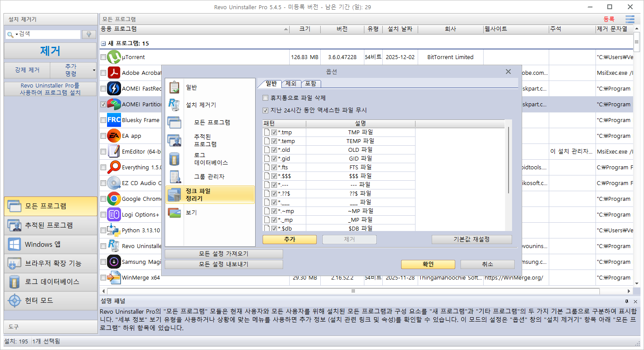Uncheck the *.tmp pattern checkbox
Image resolution: width=644 pixels, height=350 pixels.
click(x=274, y=133)
